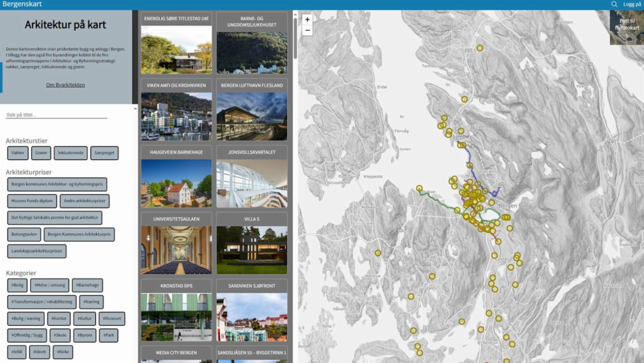
Task: Enable the Inkluderende trail filter
Action: (x=70, y=153)
